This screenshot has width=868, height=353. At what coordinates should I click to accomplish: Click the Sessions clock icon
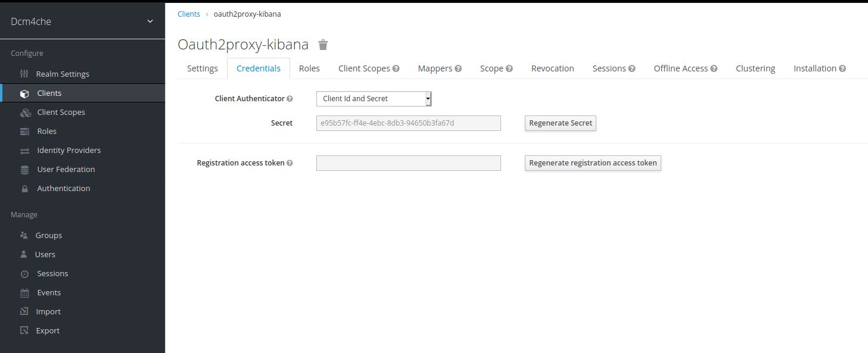[24, 274]
